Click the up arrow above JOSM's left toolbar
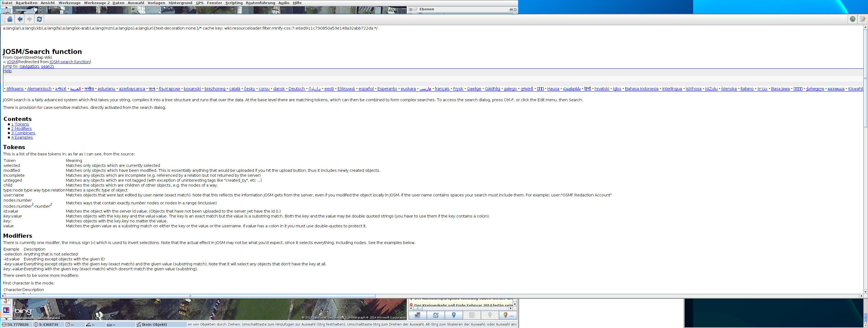The image size is (868, 328). tap(6, 7)
